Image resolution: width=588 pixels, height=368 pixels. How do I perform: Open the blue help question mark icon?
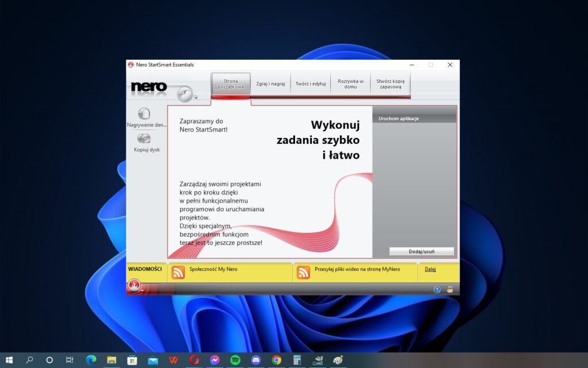pos(437,290)
